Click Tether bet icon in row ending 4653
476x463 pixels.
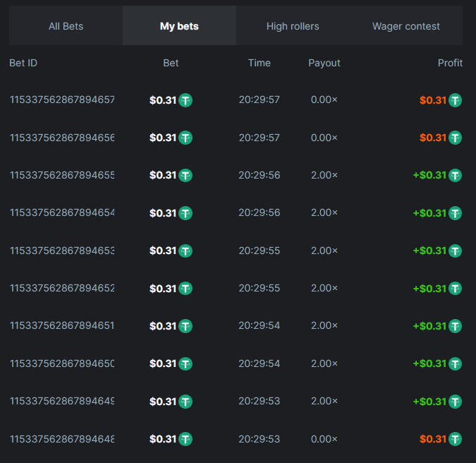coord(185,251)
